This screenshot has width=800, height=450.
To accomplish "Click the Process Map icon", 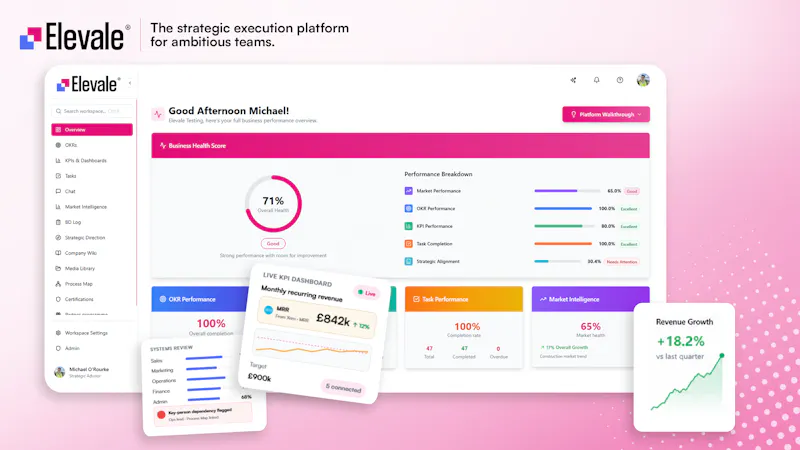I will click(58, 284).
